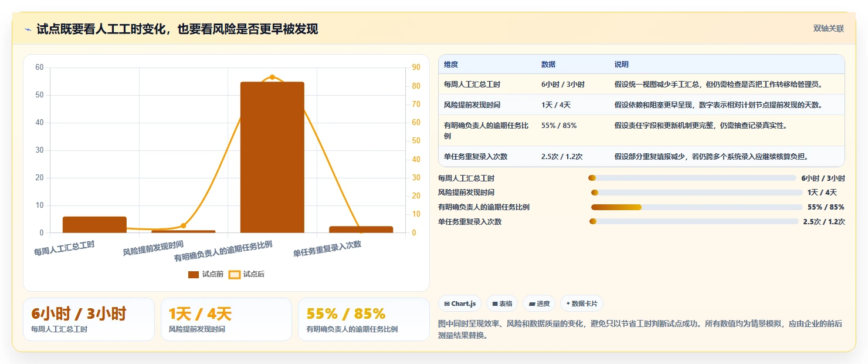
Task: Click the 每周人工汇总工时 progress bar
Action: coord(692,178)
